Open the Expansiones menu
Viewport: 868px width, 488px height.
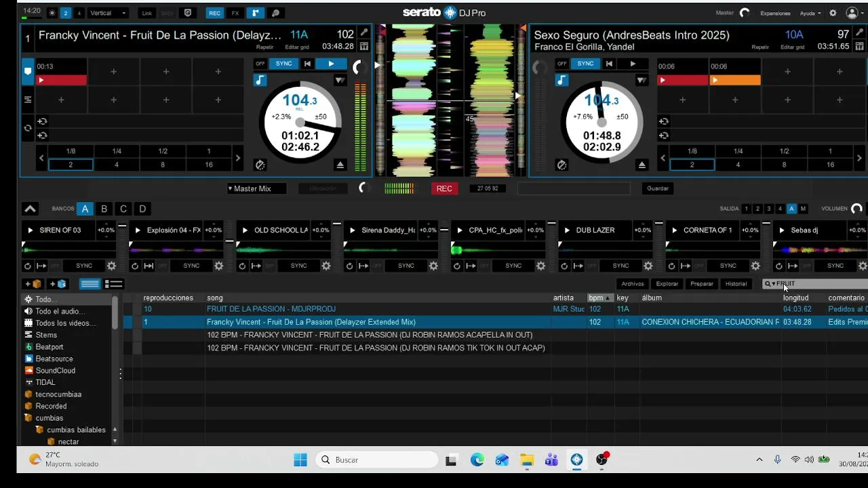[x=775, y=13]
